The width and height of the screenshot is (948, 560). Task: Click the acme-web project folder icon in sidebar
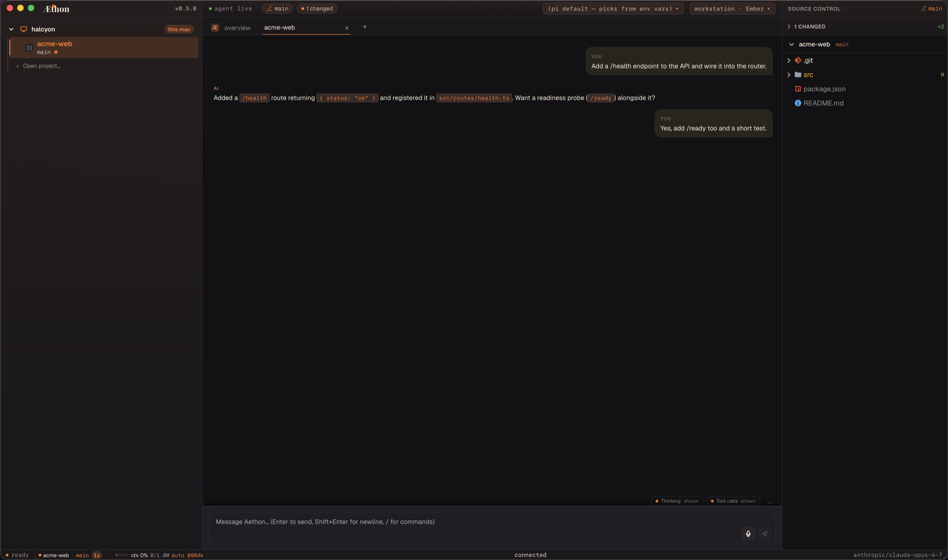click(30, 48)
